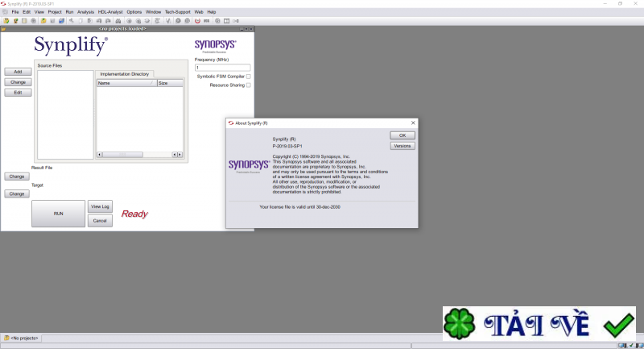Click the empty Source Files list box
This screenshot has height=349, width=644.
[x=65, y=114]
